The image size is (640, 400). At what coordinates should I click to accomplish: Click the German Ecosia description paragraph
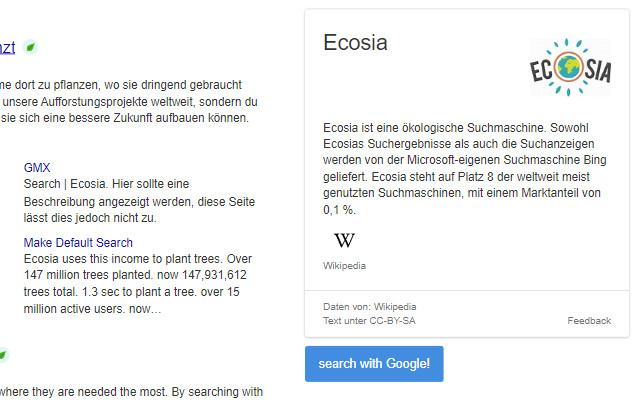tap(465, 169)
